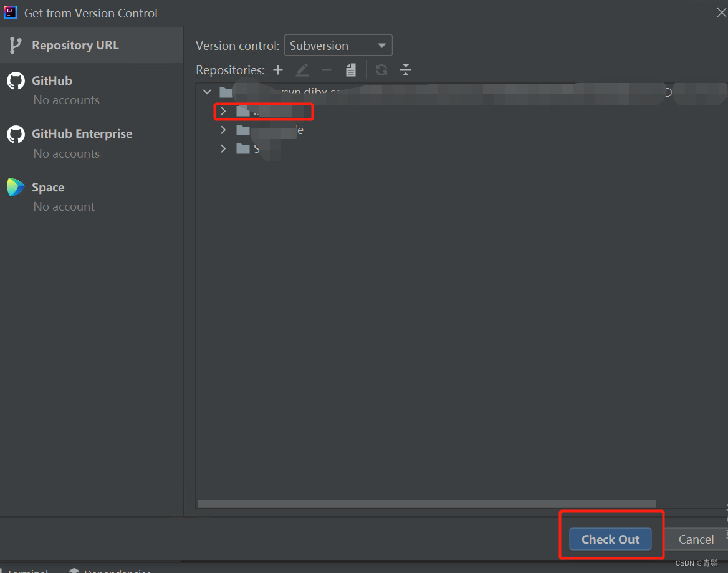
Task: Click the Space logo icon
Action: [x=16, y=187]
